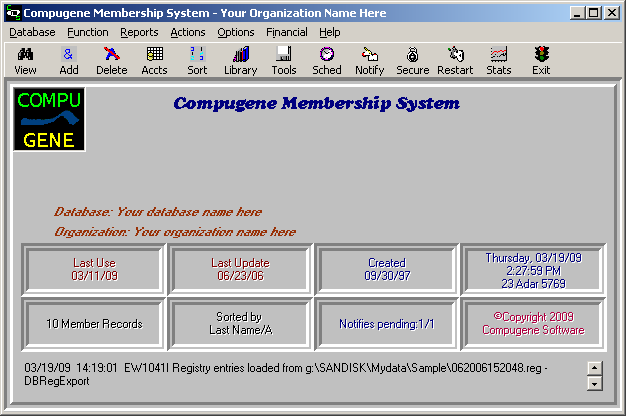The height and width of the screenshot is (416, 626).
Task: Click the EW1041I registry entries log message
Action: [285, 374]
